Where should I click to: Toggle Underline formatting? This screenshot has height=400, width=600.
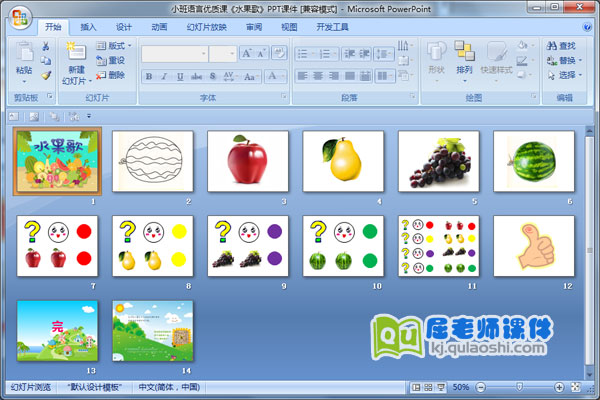click(x=180, y=77)
